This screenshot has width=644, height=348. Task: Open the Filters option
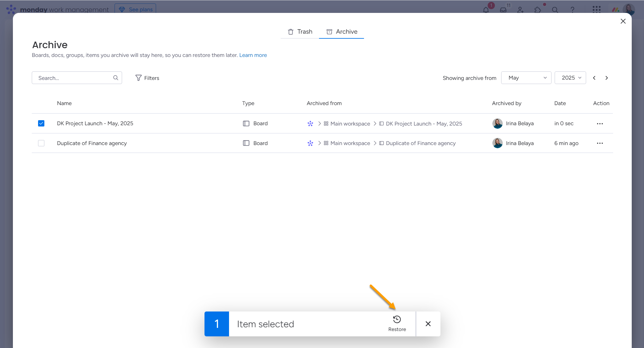[x=147, y=78]
